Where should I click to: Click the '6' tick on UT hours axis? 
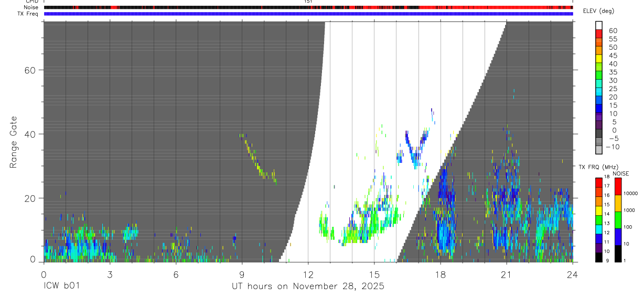coord(176,274)
